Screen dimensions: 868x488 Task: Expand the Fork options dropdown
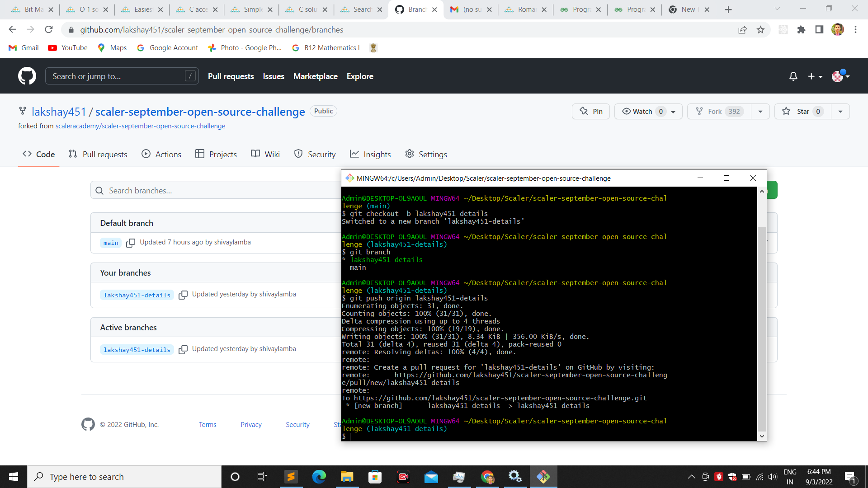[x=760, y=111]
